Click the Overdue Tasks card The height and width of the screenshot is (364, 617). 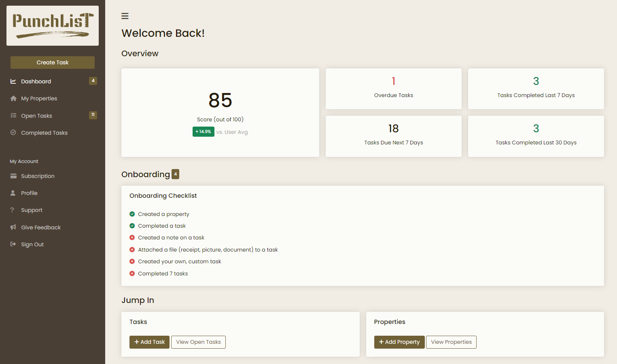coord(393,89)
